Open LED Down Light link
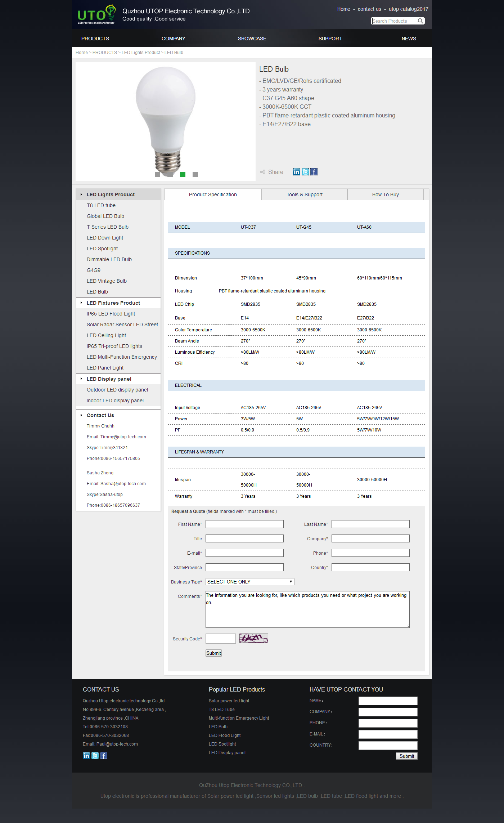The image size is (504, 823). coord(105,238)
